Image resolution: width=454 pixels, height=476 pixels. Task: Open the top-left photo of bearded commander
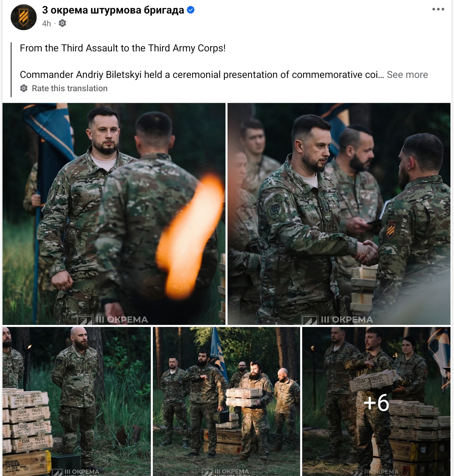click(114, 214)
